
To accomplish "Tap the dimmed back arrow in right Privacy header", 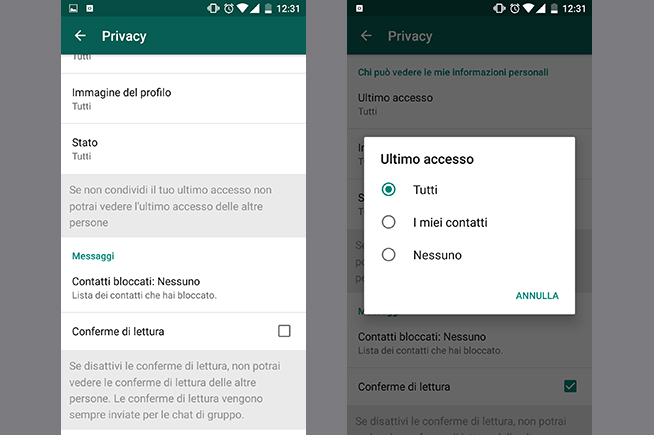I will point(366,36).
